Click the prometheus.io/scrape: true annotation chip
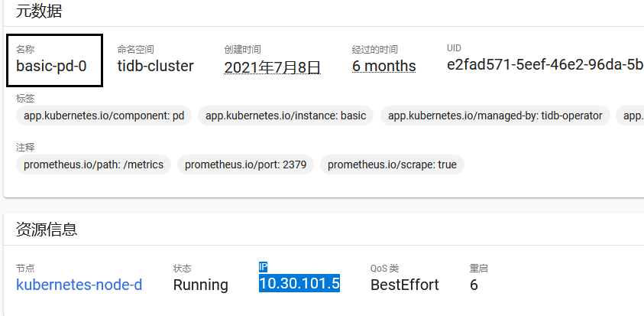This screenshot has height=316, width=644. [392, 165]
